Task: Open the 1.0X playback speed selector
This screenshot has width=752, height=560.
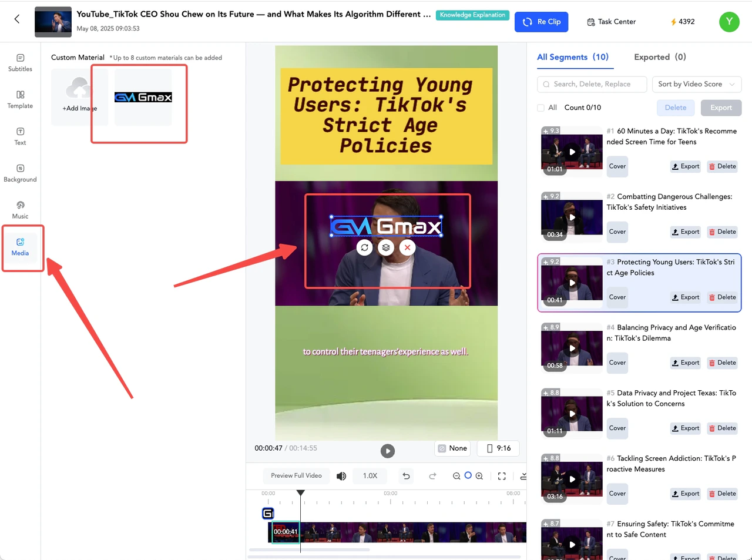Action: tap(370, 476)
